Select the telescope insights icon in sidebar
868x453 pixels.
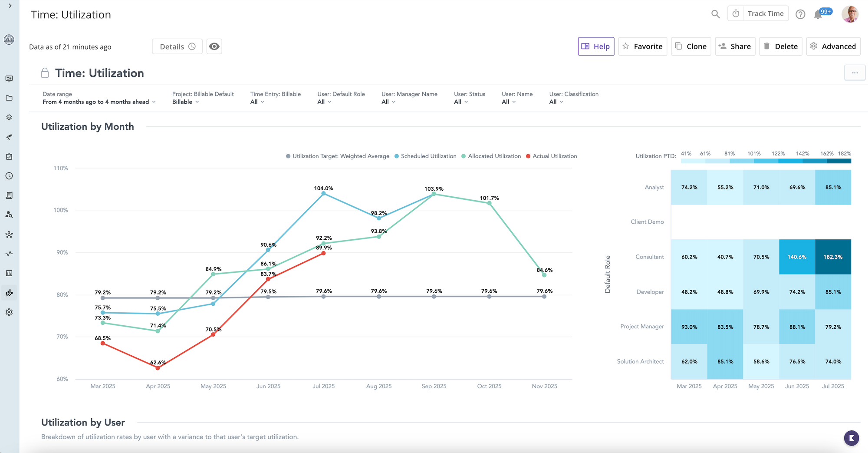[x=9, y=137]
